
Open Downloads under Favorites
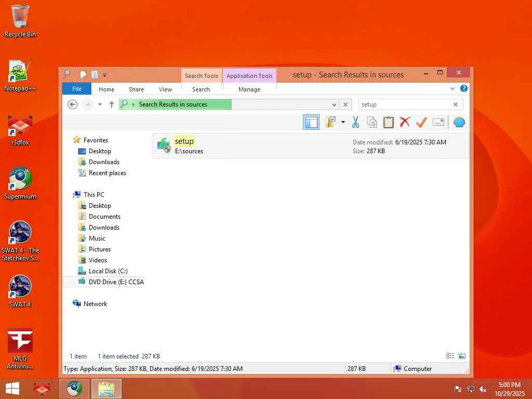[104, 162]
